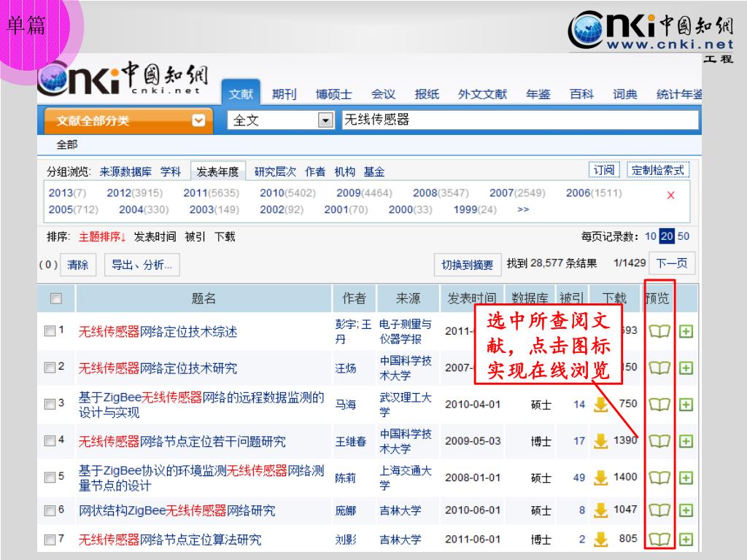This screenshot has height=560, width=747.
Task: Group results by 来源数据库
Action: [125, 171]
